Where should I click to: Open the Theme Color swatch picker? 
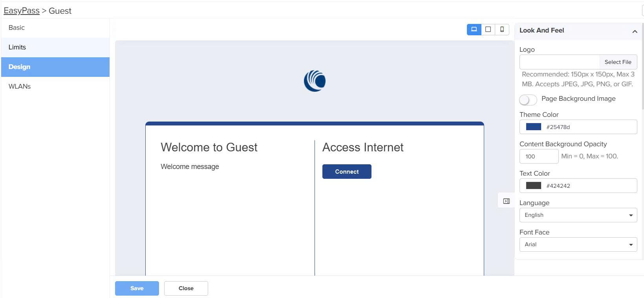[x=533, y=127]
